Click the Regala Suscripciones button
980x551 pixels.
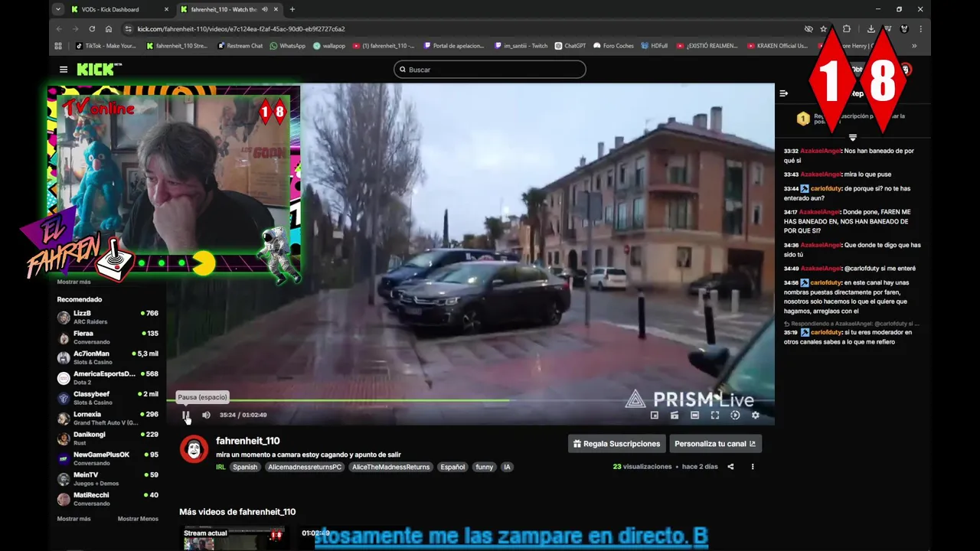[616, 444]
